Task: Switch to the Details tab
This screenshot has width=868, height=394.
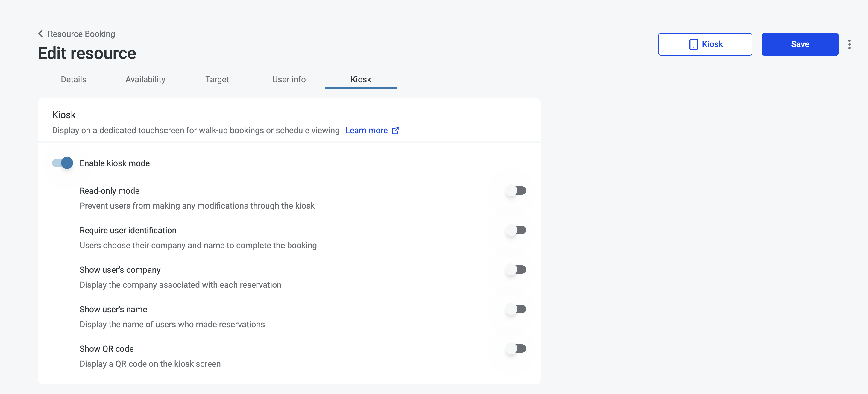Action: click(x=73, y=80)
